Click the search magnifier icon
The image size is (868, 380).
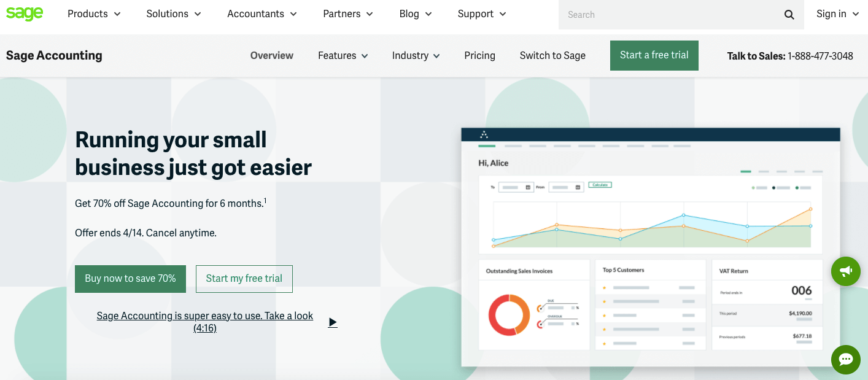click(789, 15)
